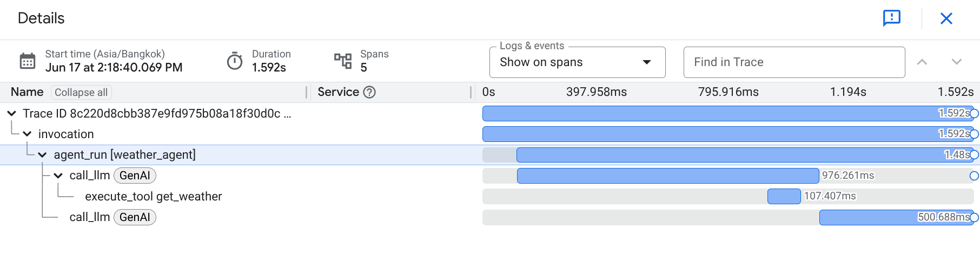Image resolution: width=980 pixels, height=253 pixels.
Task: Close the Details panel
Action: point(946,18)
